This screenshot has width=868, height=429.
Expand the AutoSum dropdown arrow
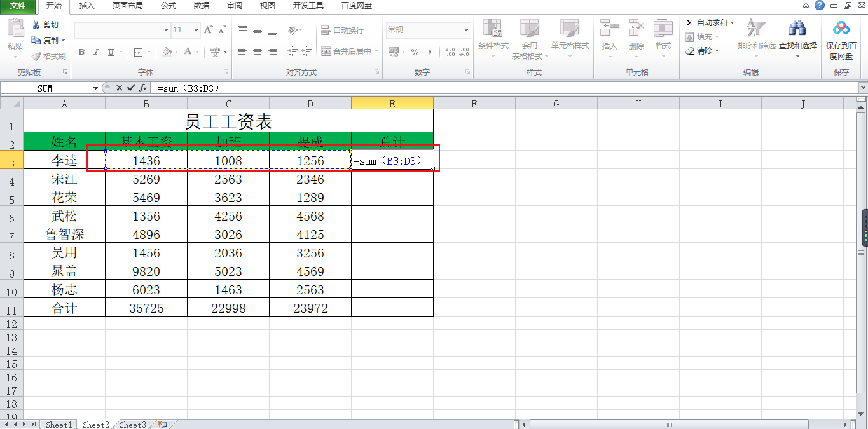732,23
